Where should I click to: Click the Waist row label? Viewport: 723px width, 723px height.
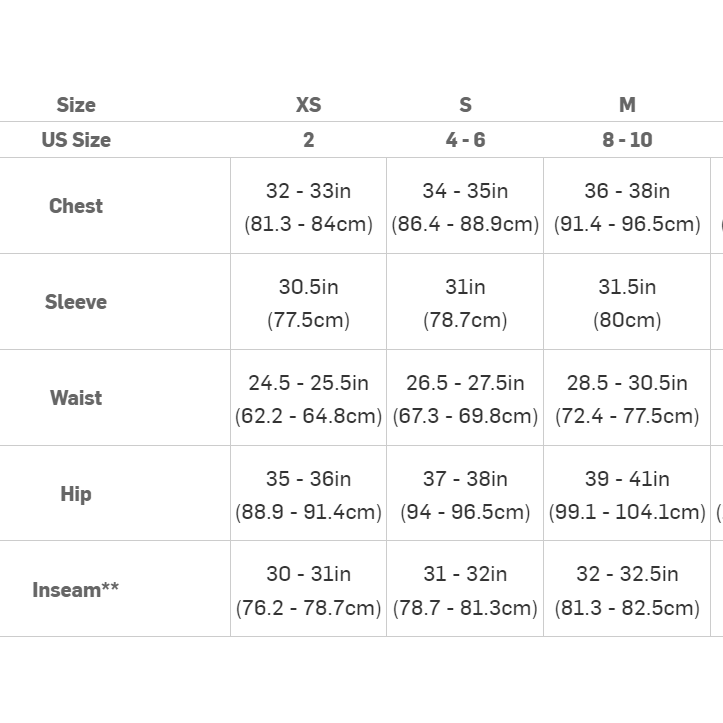(76, 398)
